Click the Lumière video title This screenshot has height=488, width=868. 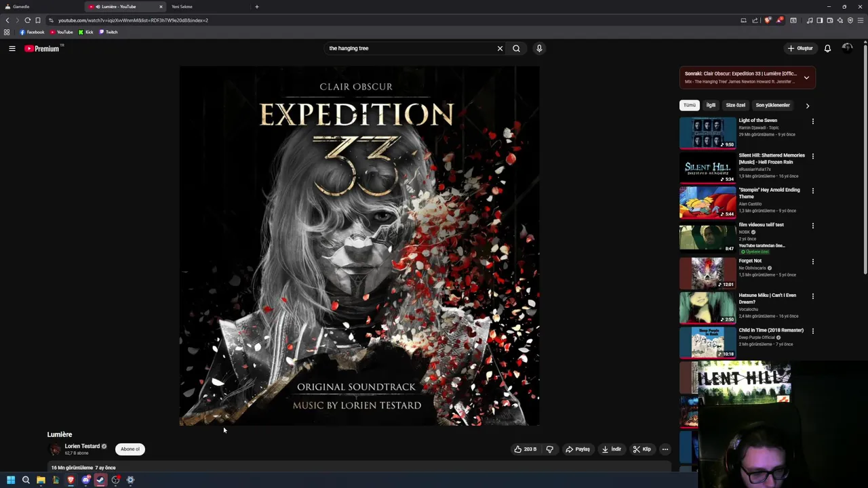60,434
